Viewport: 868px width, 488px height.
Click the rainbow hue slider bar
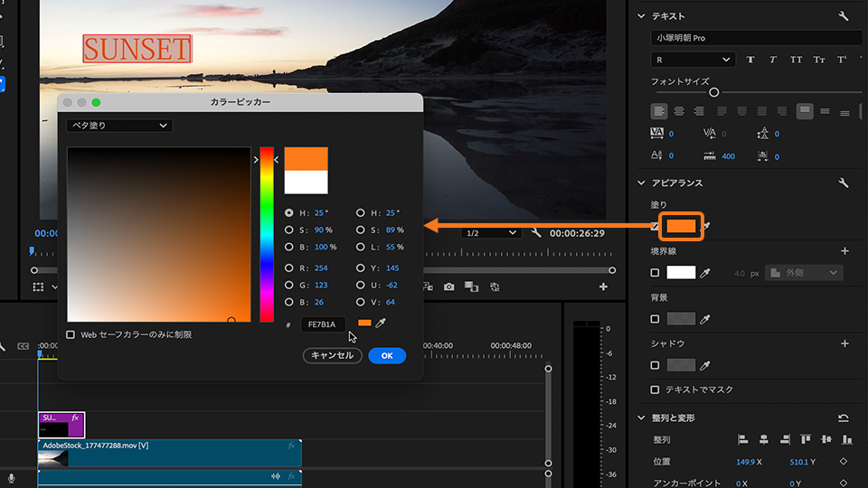point(267,234)
